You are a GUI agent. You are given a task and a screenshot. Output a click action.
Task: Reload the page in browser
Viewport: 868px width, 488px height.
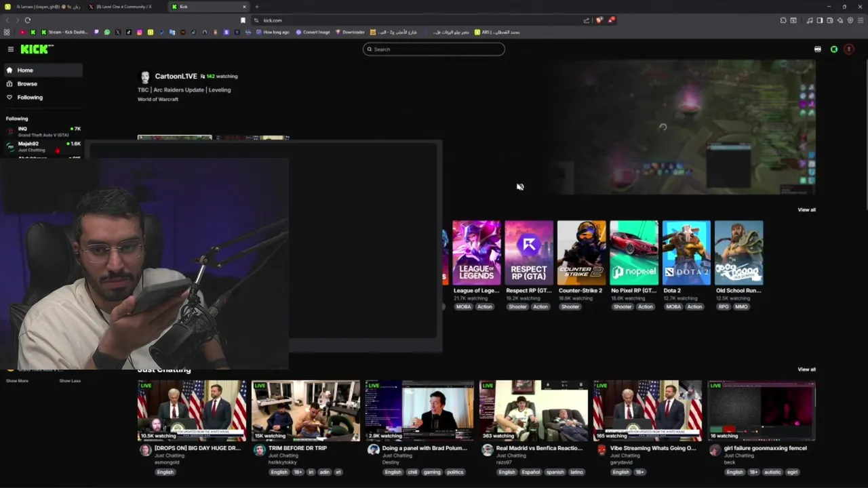pos(28,20)
